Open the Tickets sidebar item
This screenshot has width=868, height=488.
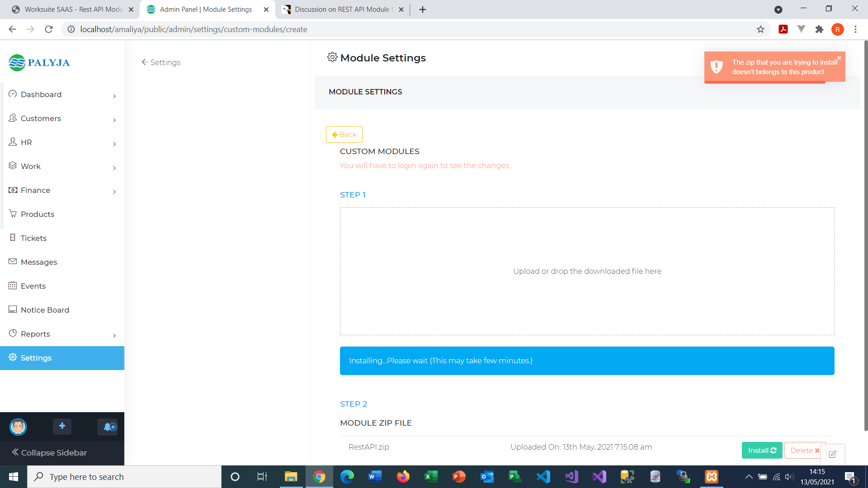[33, 238]
